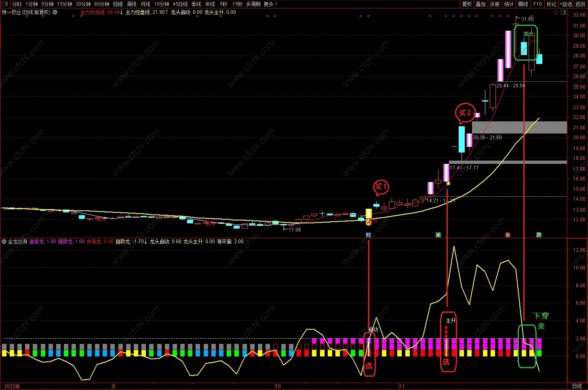Click the 返回 back button

point(580,4)
